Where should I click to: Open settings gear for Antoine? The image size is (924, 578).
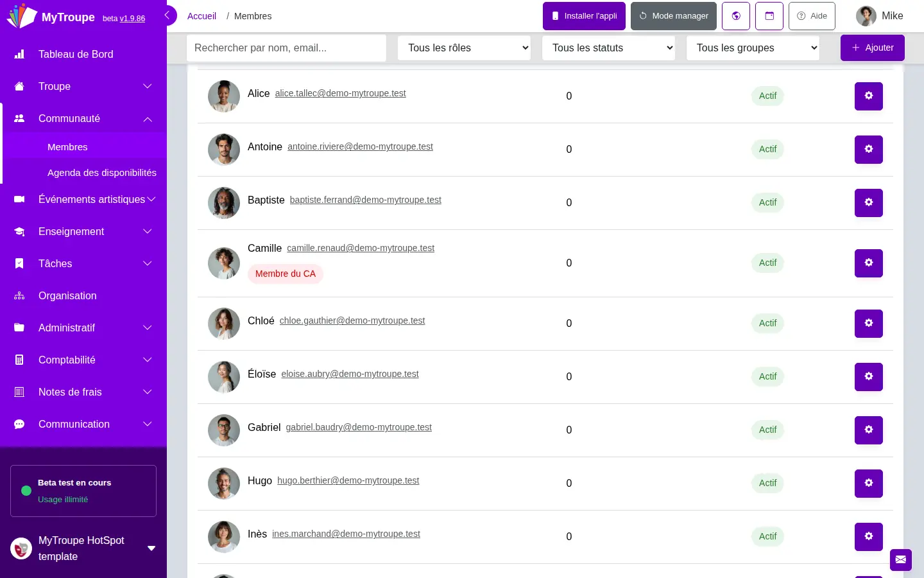[869, 150]
